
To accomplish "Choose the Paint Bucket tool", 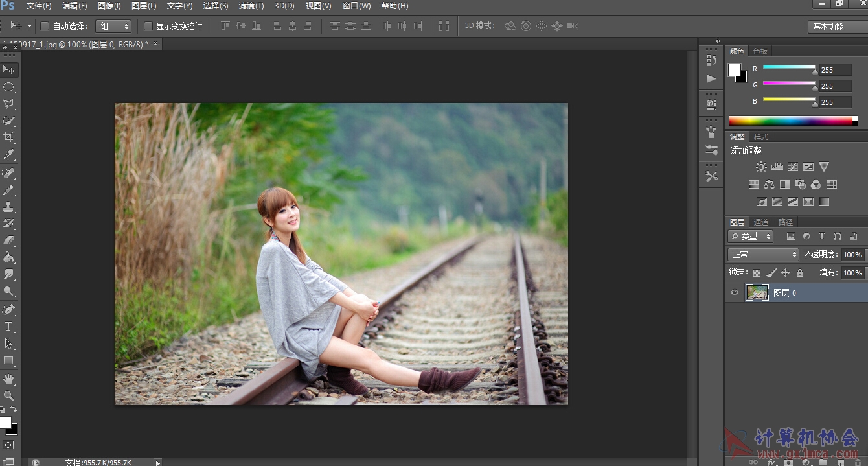I will click(9, 257).
